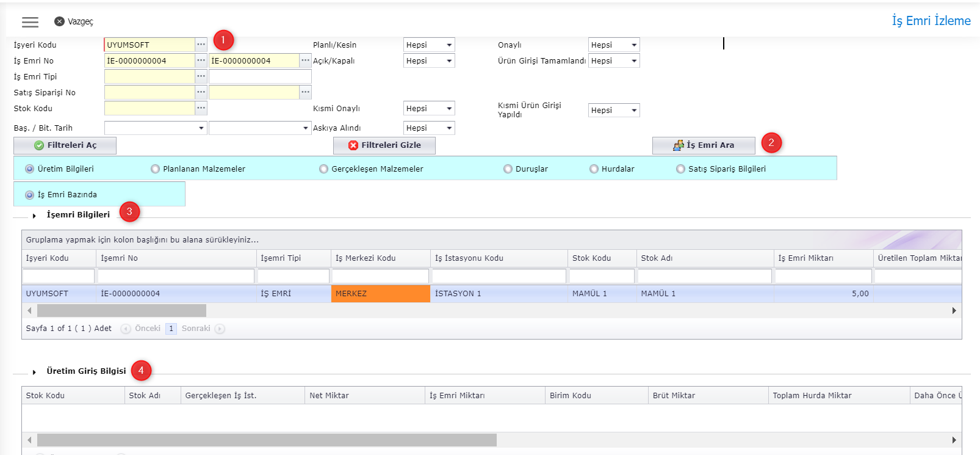The height and width of the screenshot is (455, 980).
Task: Collapse Üretim Giriş Bilgisi section
Action: click(34, 372)
